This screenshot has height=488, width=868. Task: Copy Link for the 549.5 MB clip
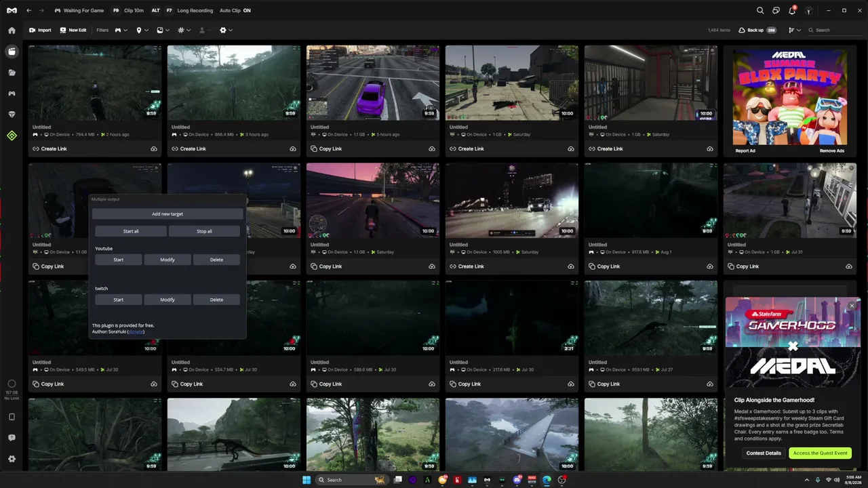pyautogui.click(x=48, y=384)
